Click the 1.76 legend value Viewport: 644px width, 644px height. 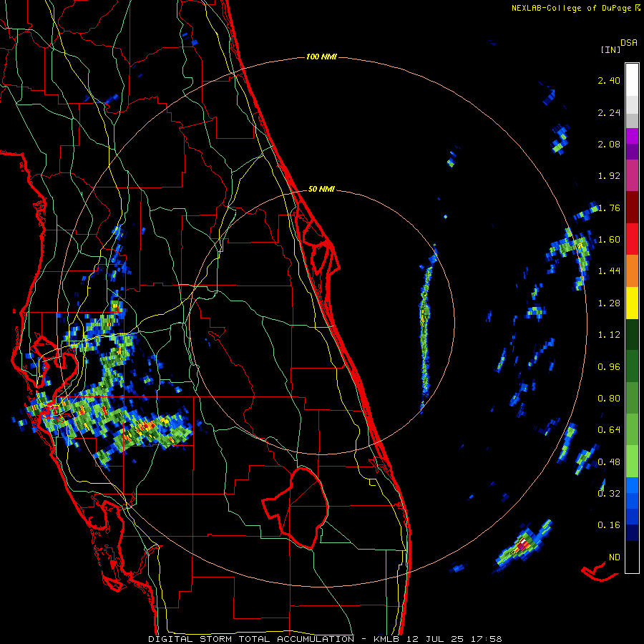(x=610, y=208)
